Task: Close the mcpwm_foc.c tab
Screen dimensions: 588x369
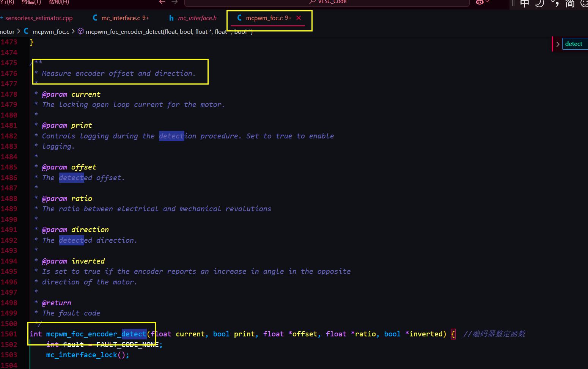Action: 299,18
